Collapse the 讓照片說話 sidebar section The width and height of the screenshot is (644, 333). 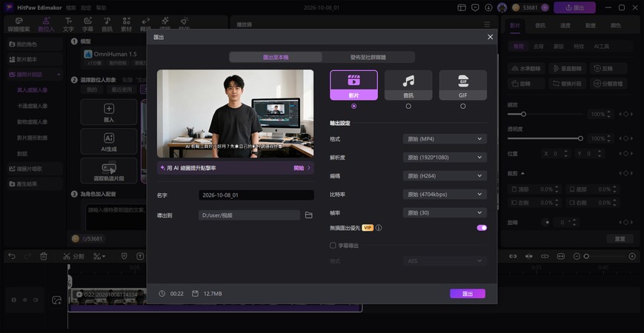tap(59, 75)
